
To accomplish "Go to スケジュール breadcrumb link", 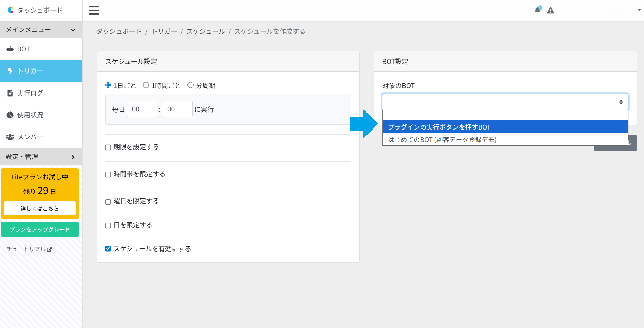I will pos(205,31).
